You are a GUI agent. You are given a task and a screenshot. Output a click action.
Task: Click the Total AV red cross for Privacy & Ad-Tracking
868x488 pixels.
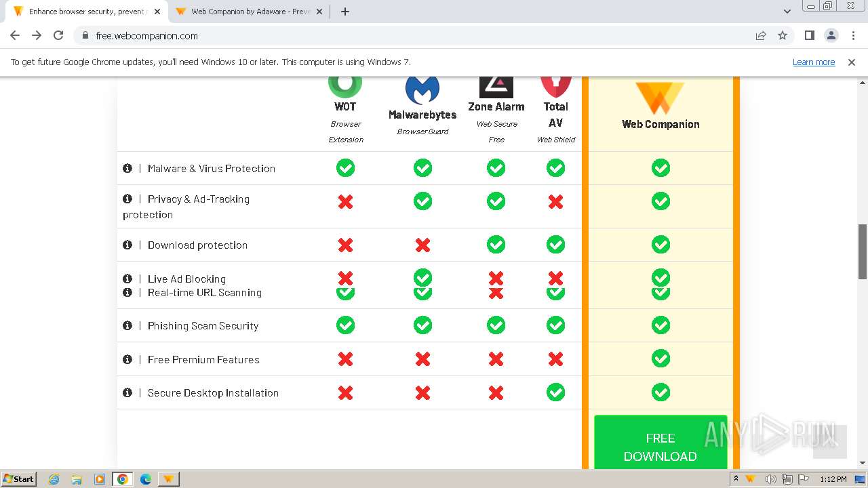click(x=555, y=201)
